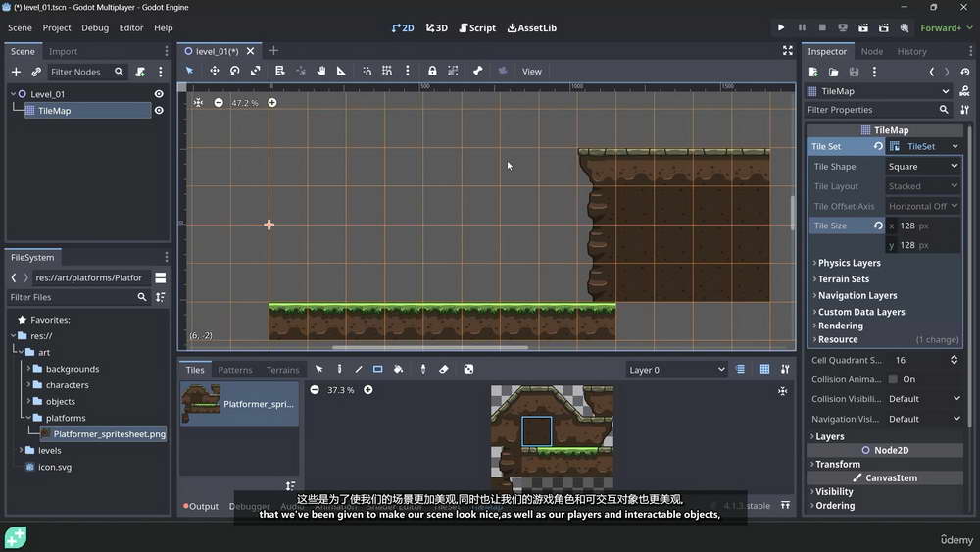
Task: Expand the Physics Layers section
Action: coord(849,263)
